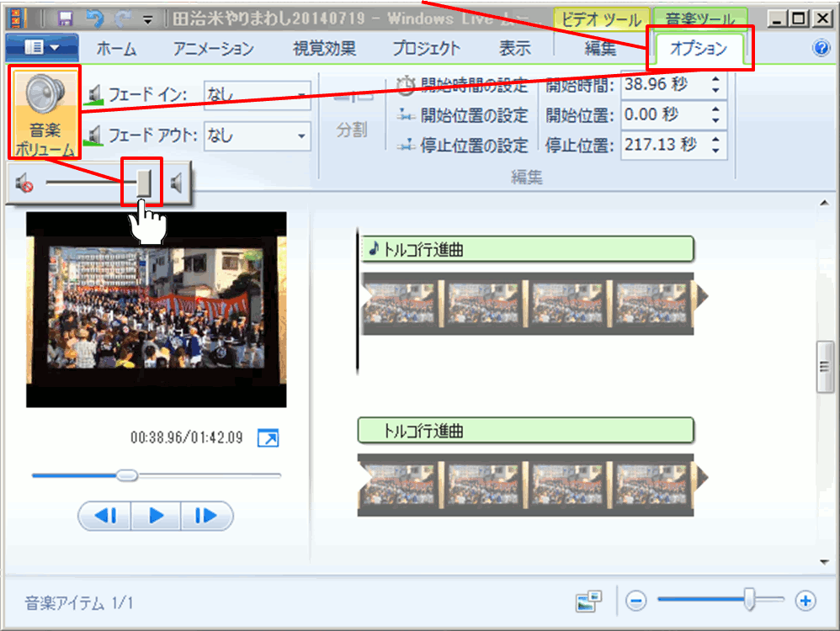The width and height of the screenshot is (840, 631).
Task: Save project with the floppy disk icon
Action: (x=65, y=18)
